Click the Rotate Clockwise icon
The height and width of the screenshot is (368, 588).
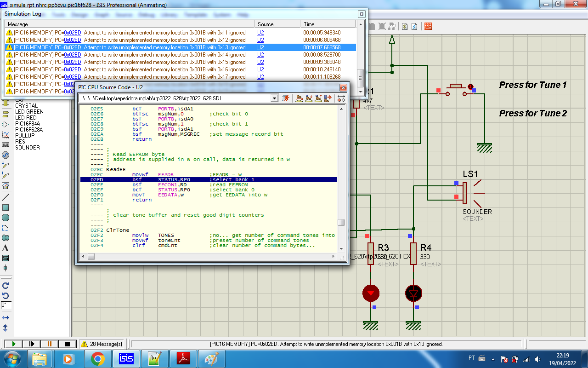click(6, 286)
